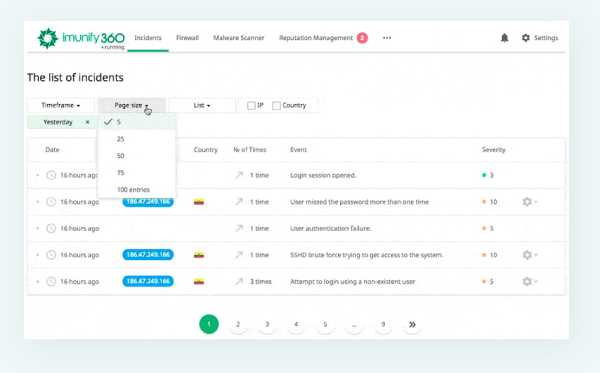Open Settings gear icon

(x=526, y=38)
